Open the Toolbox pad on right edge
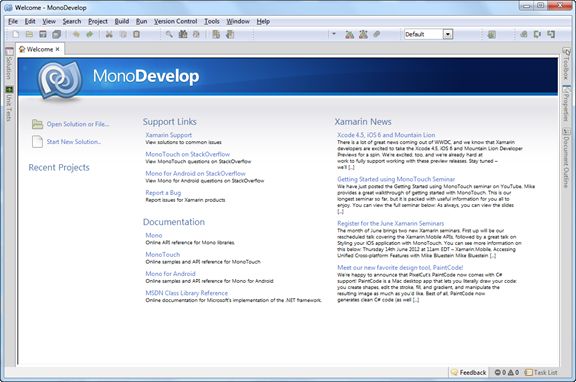This screenshot has width=576, height=382. [566, 63]
